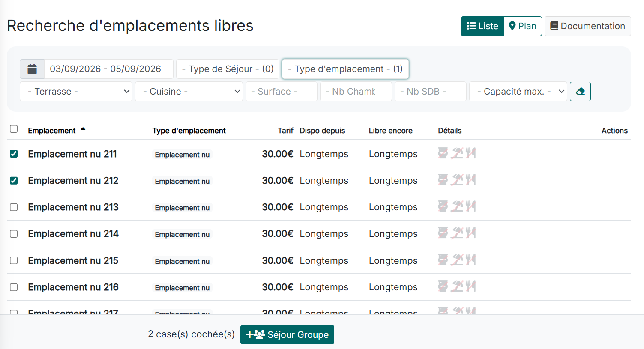Click the crossed-out toilet icon for Emplacement nu 213
The width and height of the screenshot is (644, 349).
443,206
